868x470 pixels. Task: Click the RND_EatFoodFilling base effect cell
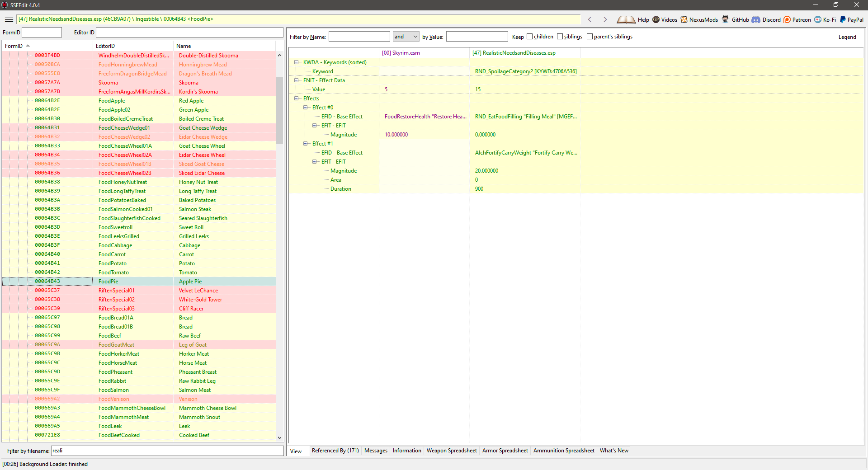coord(525,117)
